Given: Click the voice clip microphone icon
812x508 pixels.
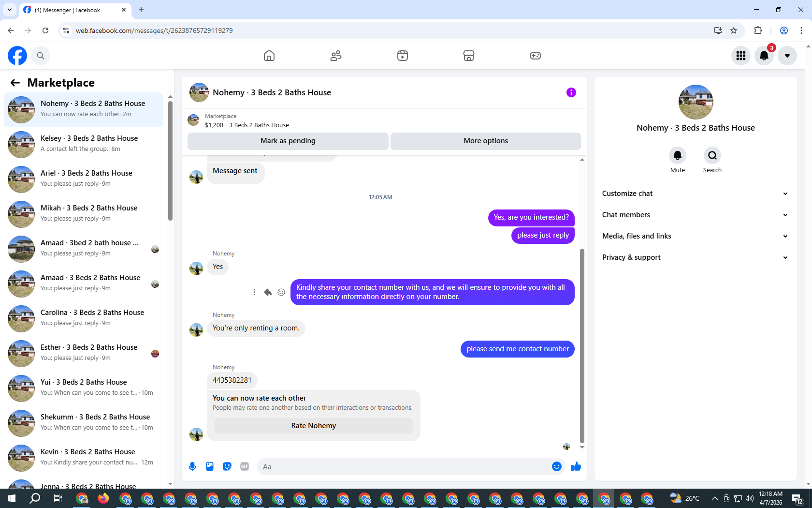Looking at the screenshot, I should tap(192, 466).
